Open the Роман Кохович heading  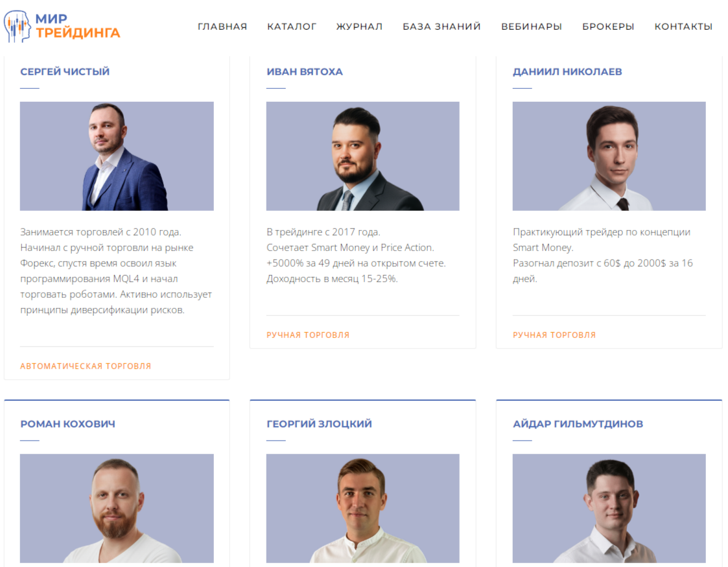click(68, 424)
